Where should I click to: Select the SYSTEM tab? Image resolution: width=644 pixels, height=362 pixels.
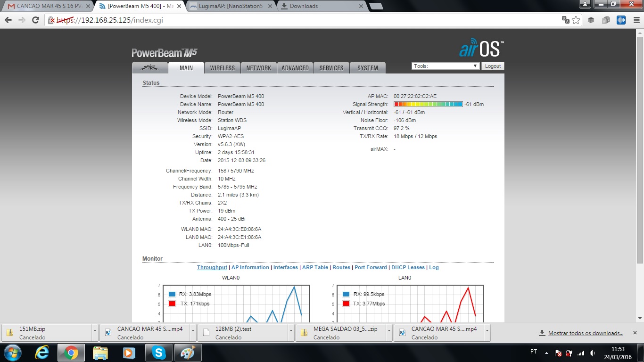tap(368, 68)
